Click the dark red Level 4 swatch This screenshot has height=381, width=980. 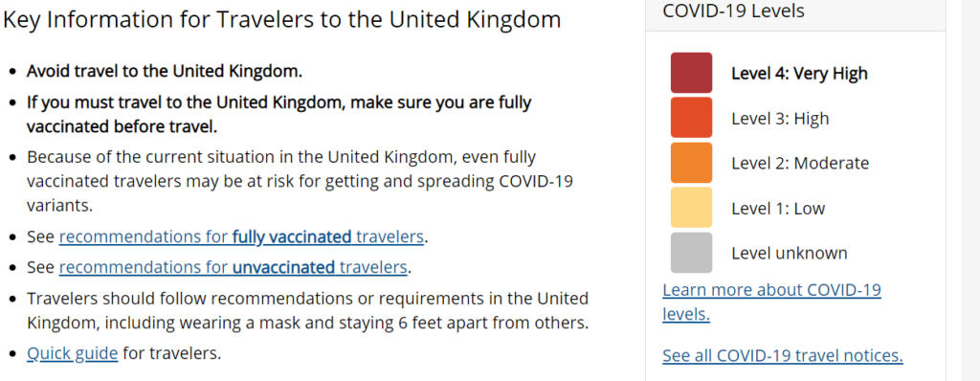pyautogui.click(x=691, y=73)
